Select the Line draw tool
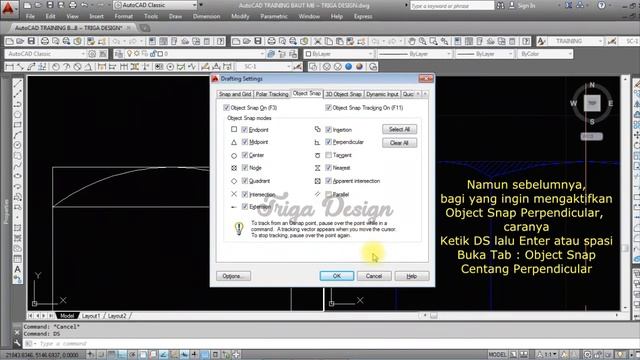640x360 pixels. coord(18,84)
